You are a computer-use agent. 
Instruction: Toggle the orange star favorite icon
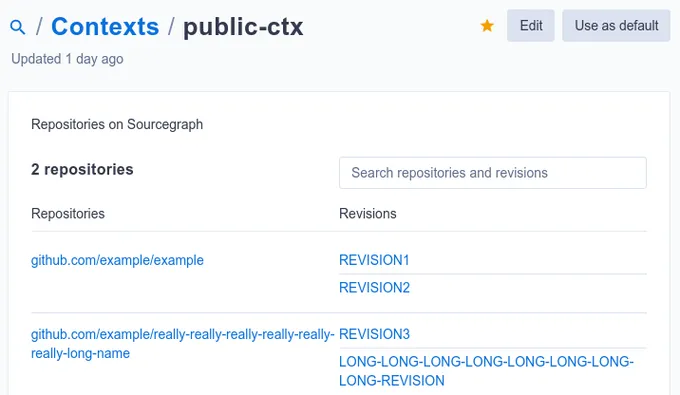(487, 26)
